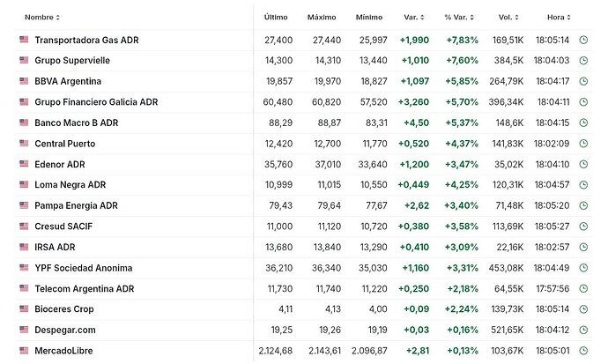Open the Loma Negra ADR link
This screenshot has width=608, height=364.
70,185
